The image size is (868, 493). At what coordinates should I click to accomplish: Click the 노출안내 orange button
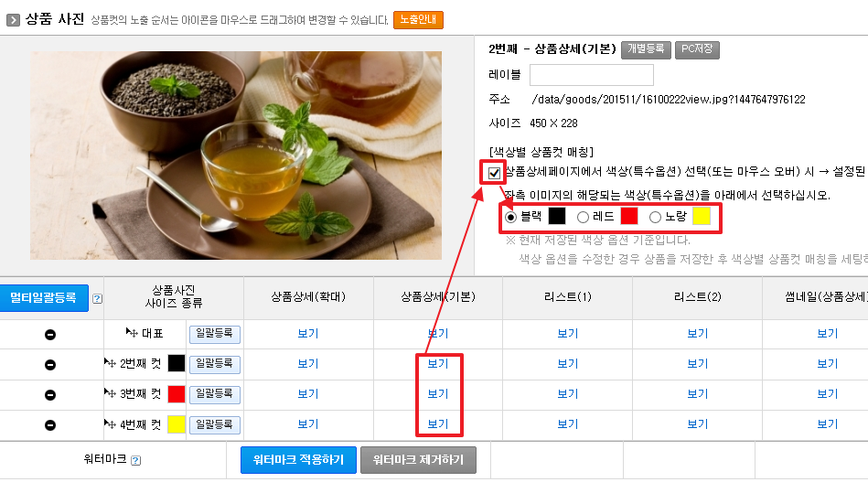tap(419, 20)
